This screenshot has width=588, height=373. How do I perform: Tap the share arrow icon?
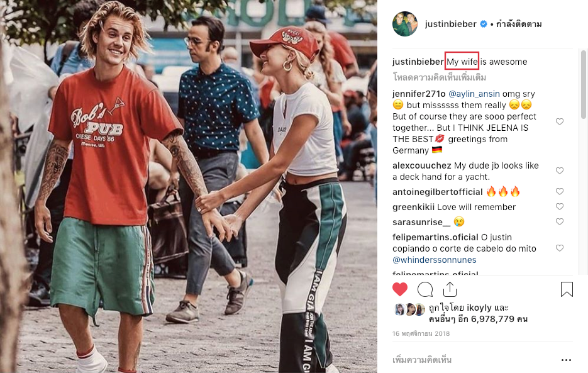tap(450, 289)
